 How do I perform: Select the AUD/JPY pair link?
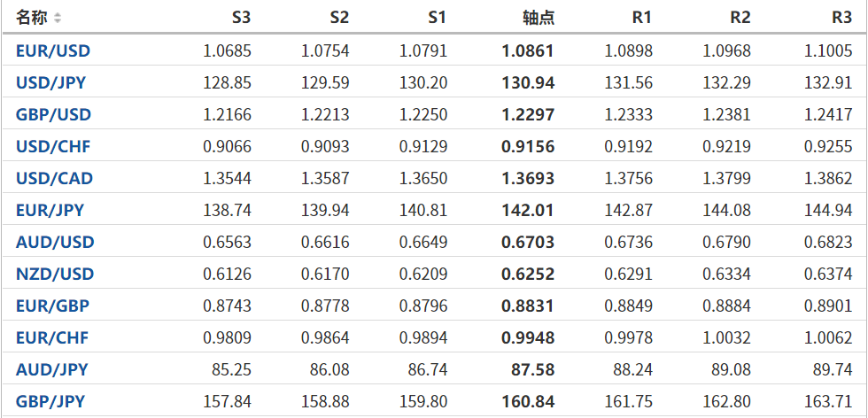click(x=51, y=370)
